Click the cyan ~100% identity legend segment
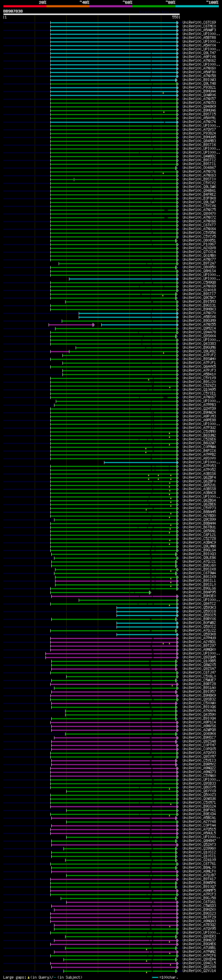Screen dimensions: 222x980 pos(197,6)
